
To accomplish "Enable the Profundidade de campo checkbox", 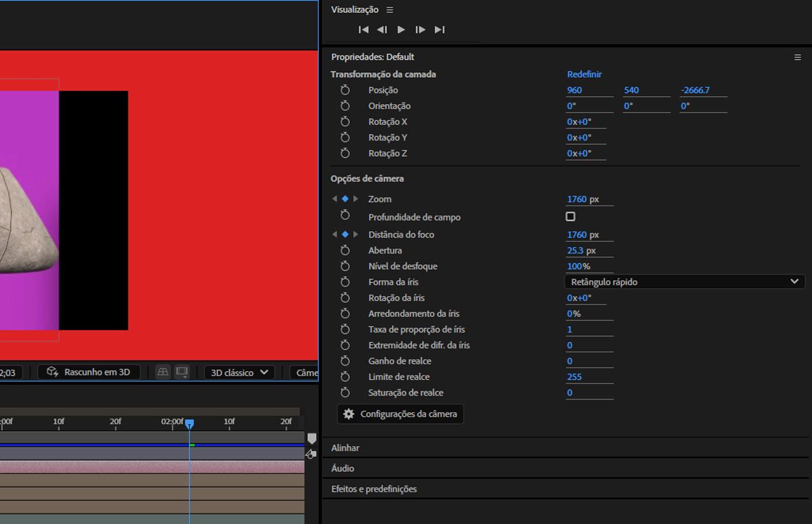I will 570,217.
